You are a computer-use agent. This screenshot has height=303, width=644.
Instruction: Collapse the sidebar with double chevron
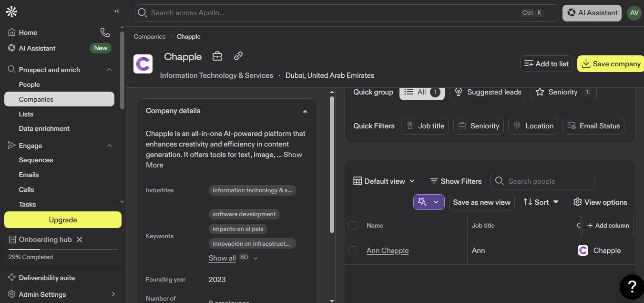pos(117,11)
